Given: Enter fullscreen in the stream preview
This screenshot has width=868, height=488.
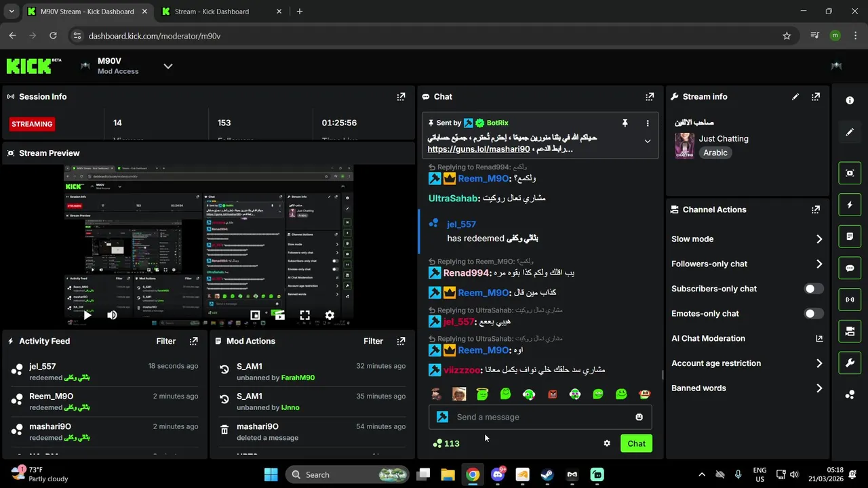Looking at the screenshot, I should point(304,315).
